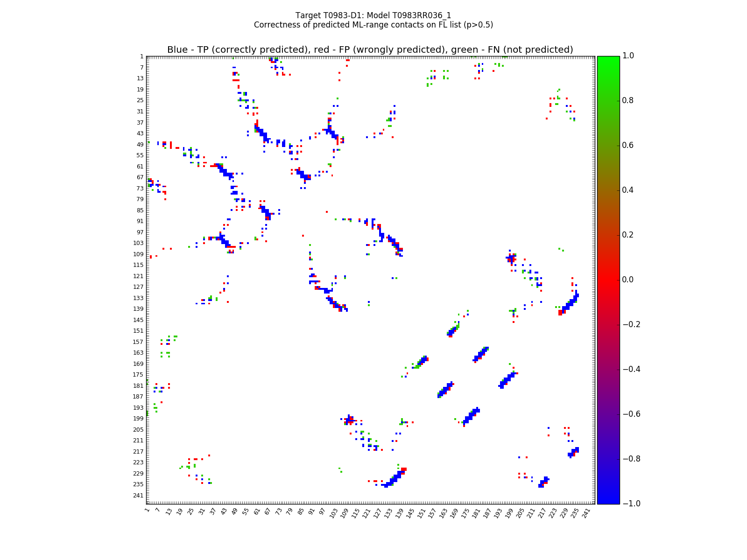Click y-axis tick label 121
This screenshot has width=747, height=560.
click(x=138, y=276)
